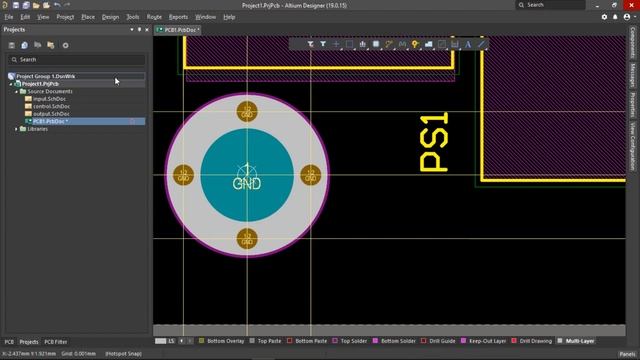
Task: Open the Messages side panel
Action: [x=633, y=75]
